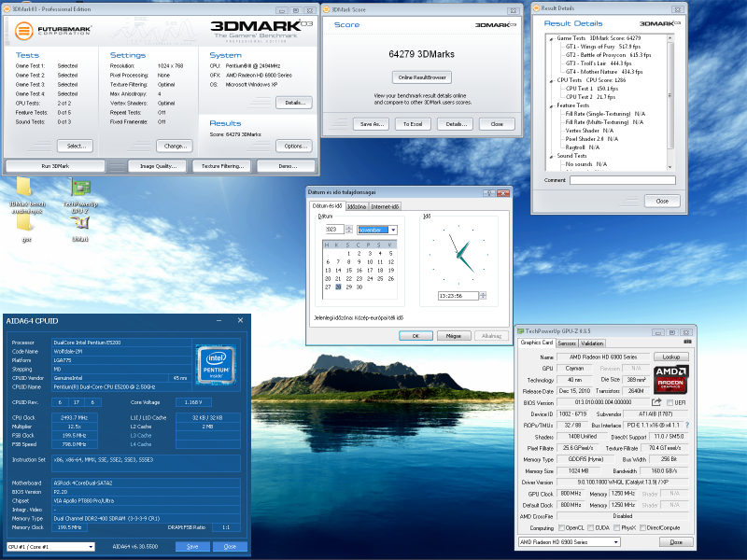Launch the Demo in 3DMark
This screenshot has height=560, width=747.
point(287,166)
